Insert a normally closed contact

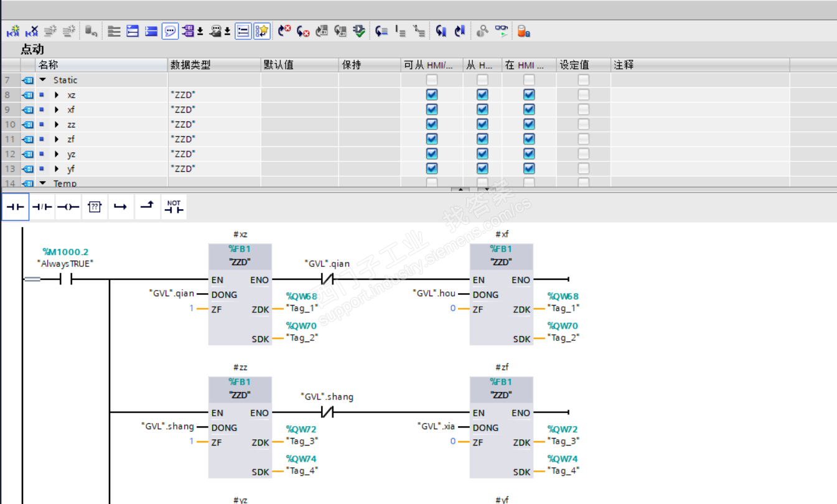(42, 207)
